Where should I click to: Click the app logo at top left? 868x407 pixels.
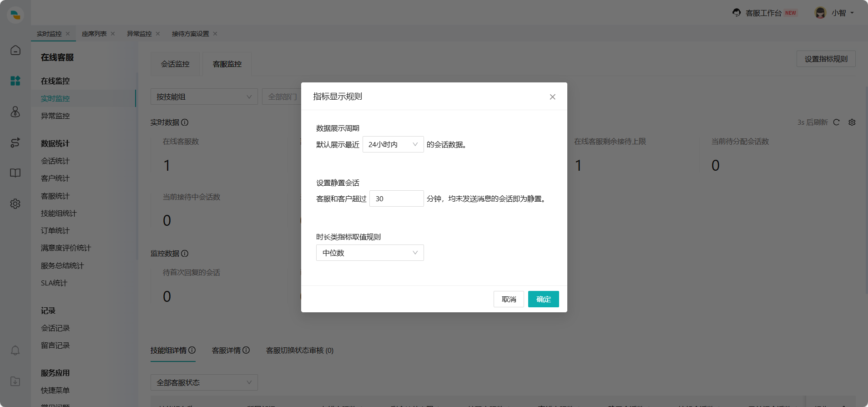(15, 15)
